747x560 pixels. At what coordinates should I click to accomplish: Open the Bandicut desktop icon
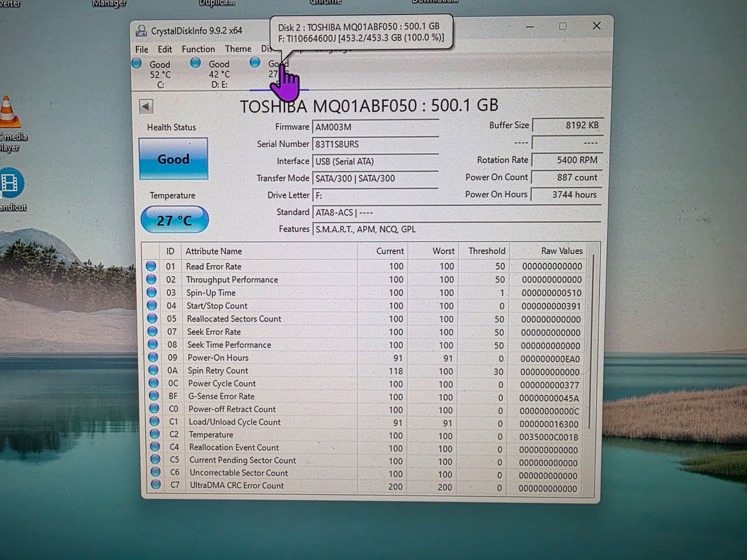coord(12,189)
